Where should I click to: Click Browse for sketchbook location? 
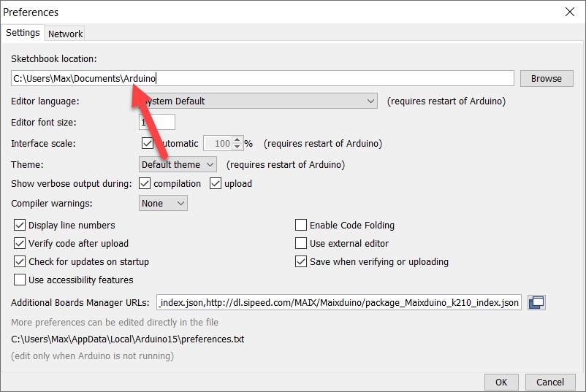pos(546,79)
